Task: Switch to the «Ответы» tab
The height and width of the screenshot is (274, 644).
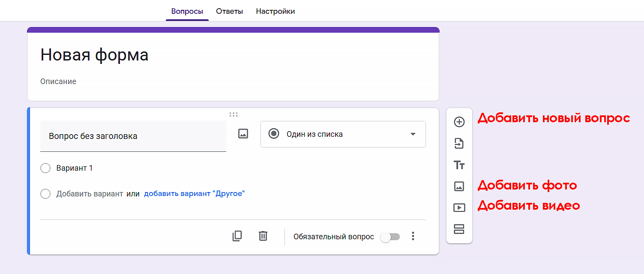Action: point(229,11)
